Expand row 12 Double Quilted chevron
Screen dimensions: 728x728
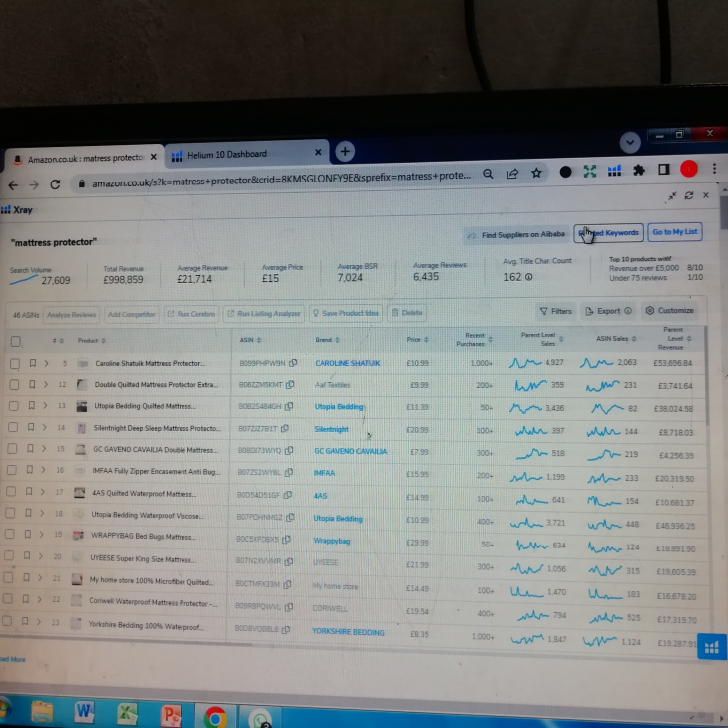(x=46, y=384)
